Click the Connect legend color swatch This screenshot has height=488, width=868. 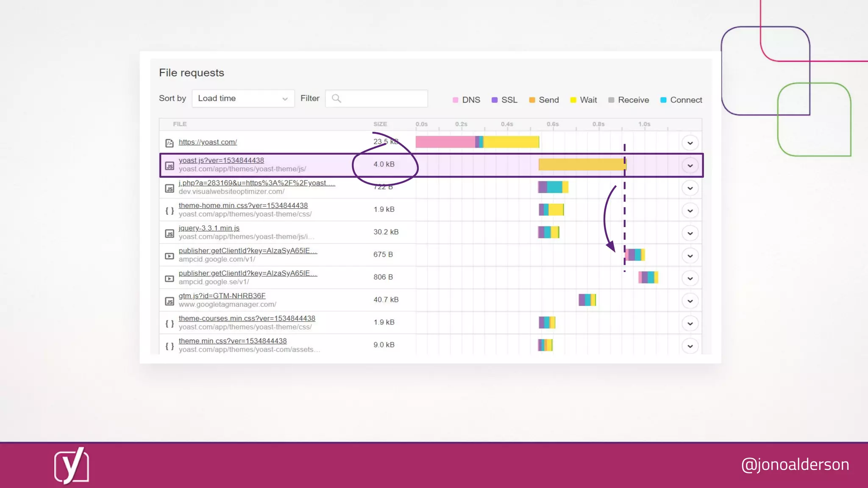(663, 100)
